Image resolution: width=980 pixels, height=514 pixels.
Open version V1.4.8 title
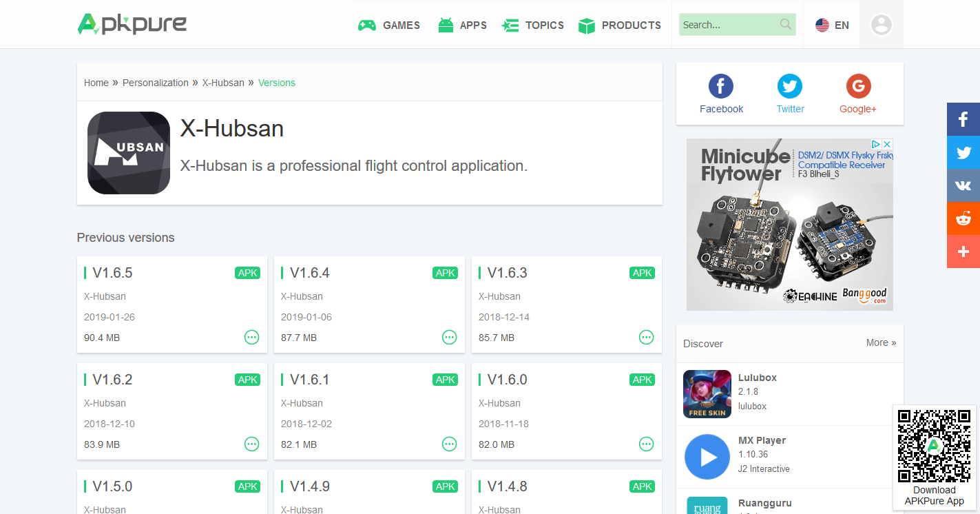tap(507, 486)
